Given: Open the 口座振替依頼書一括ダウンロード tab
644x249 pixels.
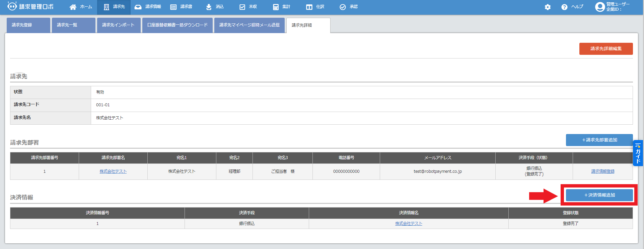Looking at the screenshot, I should [177, 25].
